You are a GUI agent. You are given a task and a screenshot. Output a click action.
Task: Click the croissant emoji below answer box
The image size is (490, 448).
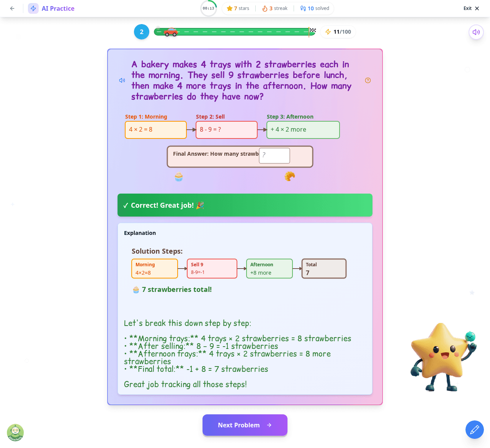tap(290, 176)
